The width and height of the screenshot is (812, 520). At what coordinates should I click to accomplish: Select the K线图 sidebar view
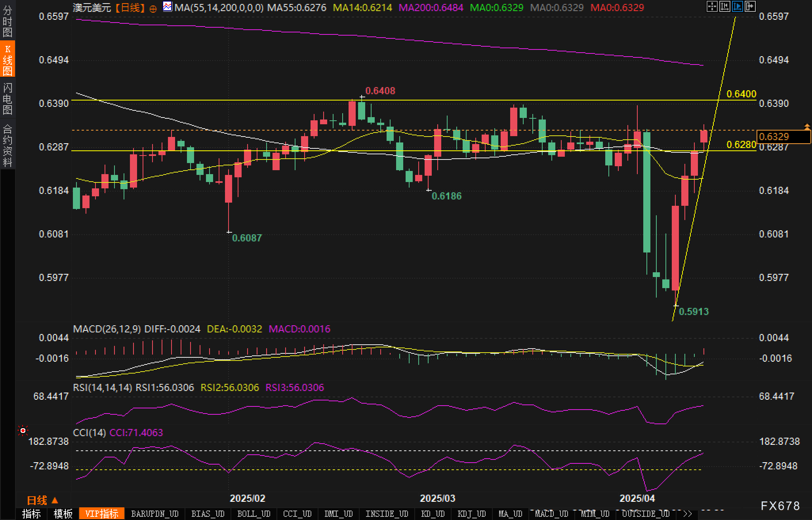click(8, 59)
